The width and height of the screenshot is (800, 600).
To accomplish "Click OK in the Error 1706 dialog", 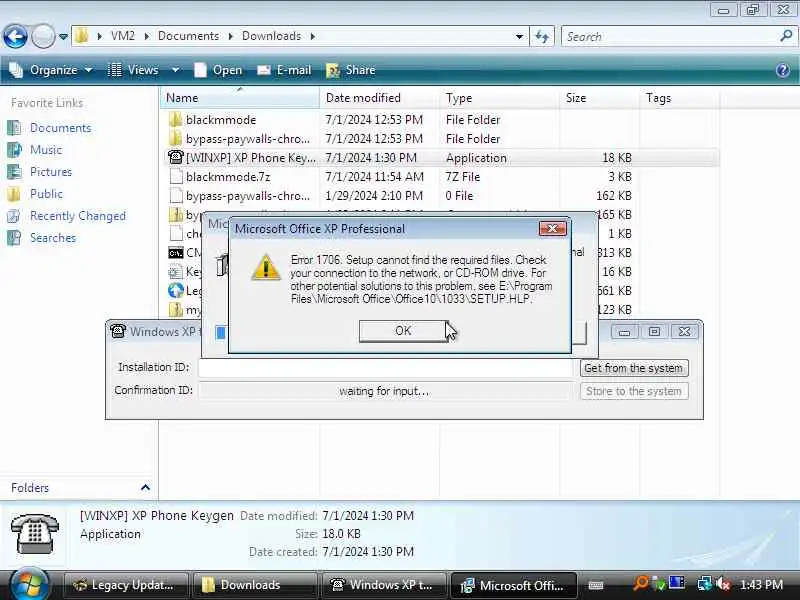I will 403,331.
